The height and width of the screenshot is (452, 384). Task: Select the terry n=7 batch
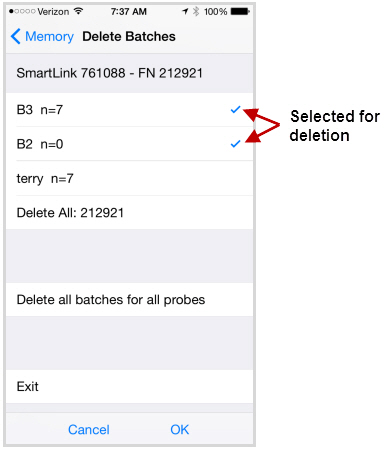129,178
